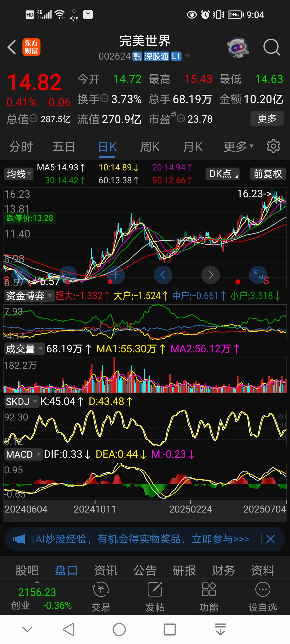Open chart settings gear icon
The image size is (290, 644).
[273, 146]
